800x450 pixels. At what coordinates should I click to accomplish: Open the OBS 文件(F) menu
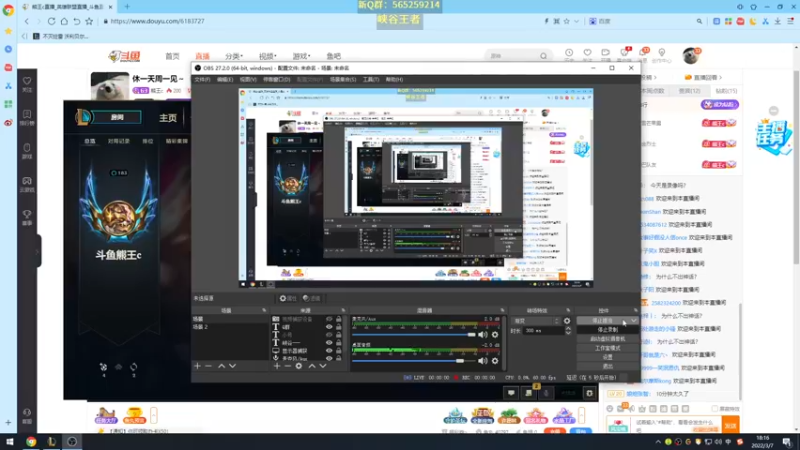(x=203, y=80)
